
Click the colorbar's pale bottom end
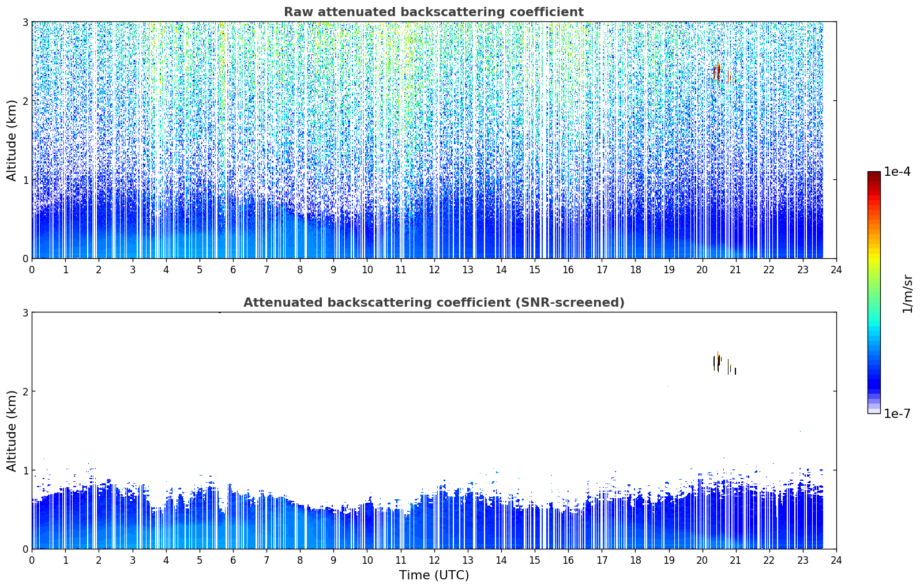[x=873, y=409]
